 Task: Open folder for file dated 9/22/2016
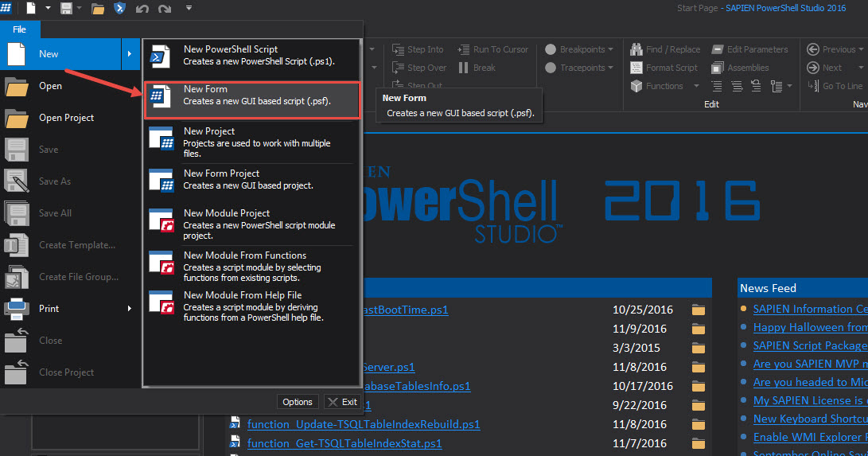(x=699, y=406)
